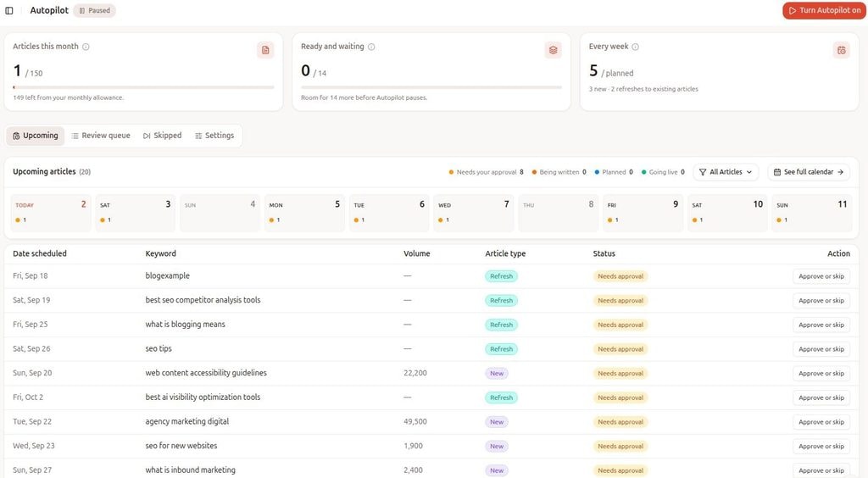Click Approve or skip for what is blogging means
Screen dimensions: 868x478
[x=821, y=325]
